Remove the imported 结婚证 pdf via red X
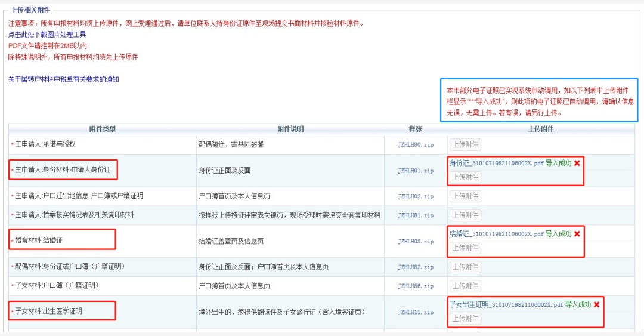Viewport: 644px width, 336px height. pos(577,234)
